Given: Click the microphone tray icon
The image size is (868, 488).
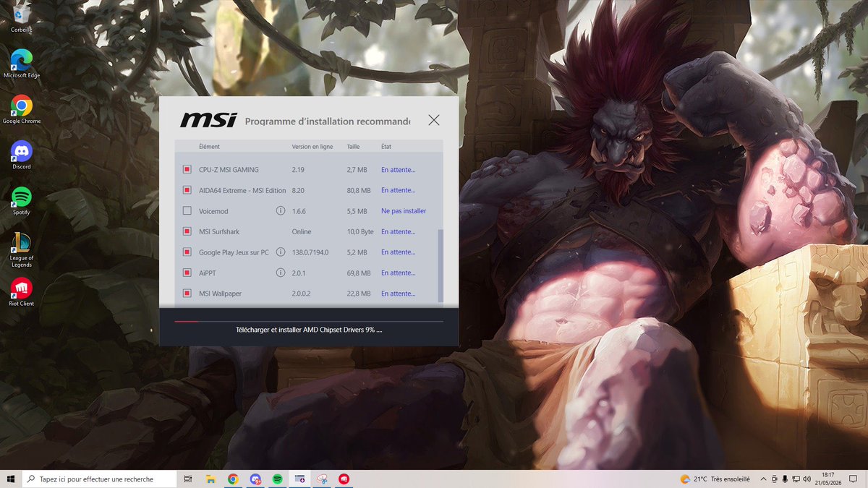Looking at the screenshot, I should [x=785, y=479].
